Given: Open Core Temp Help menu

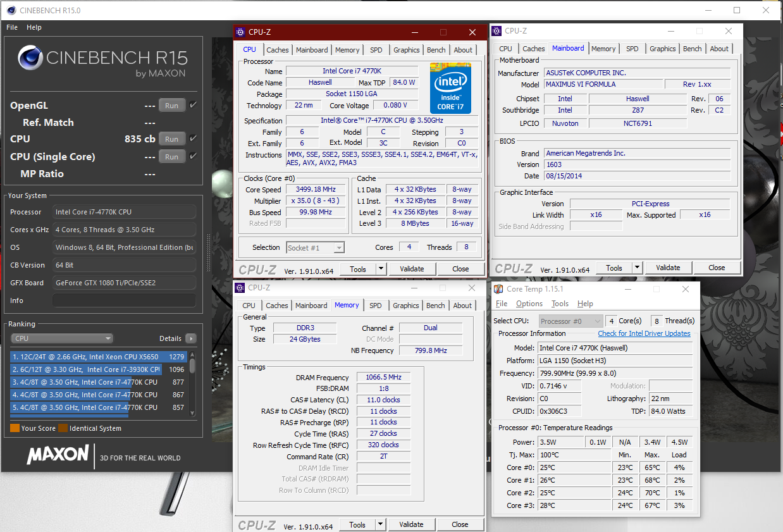Looking at the screenshot, I should 585,304.
